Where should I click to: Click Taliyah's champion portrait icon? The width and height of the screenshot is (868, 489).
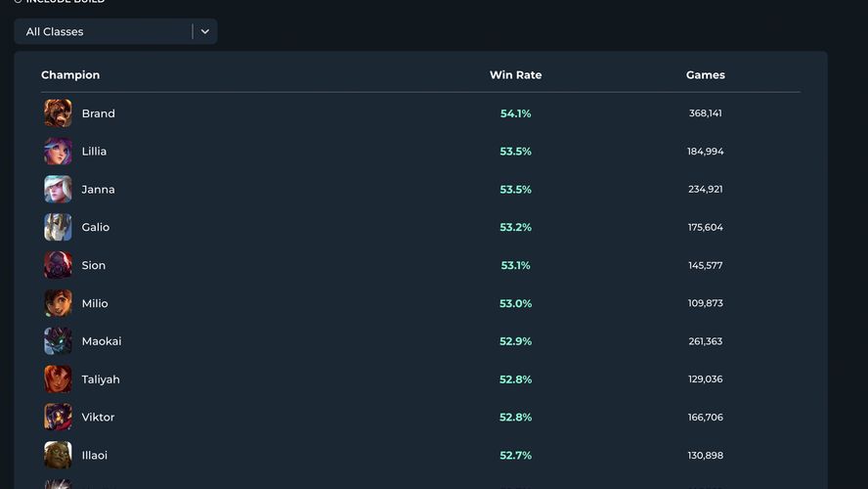point(58,379)
